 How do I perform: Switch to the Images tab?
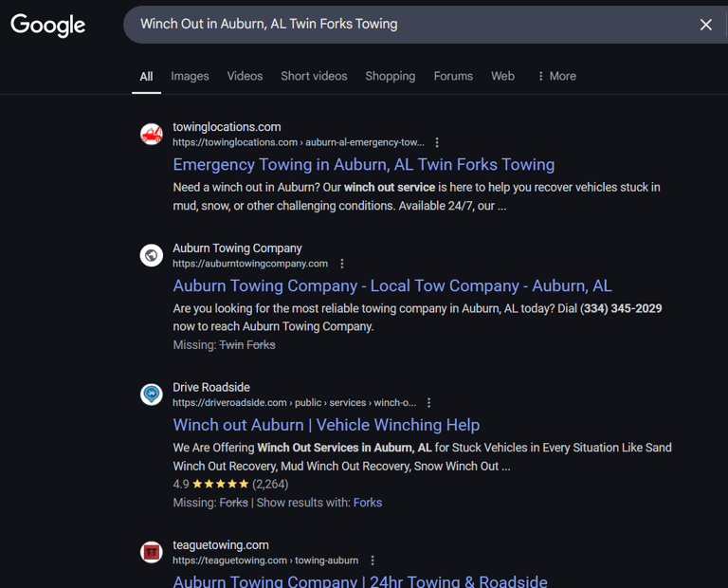pyautogui.click(x=190, y=76)
